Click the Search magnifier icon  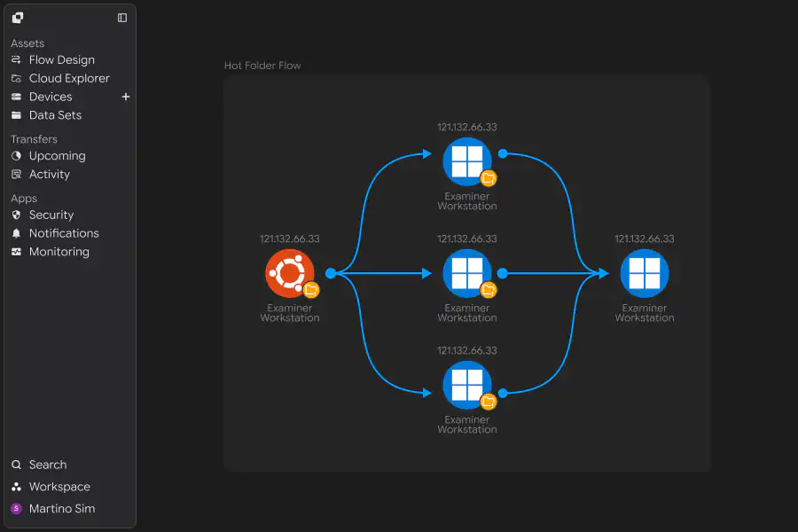[16, 465]
